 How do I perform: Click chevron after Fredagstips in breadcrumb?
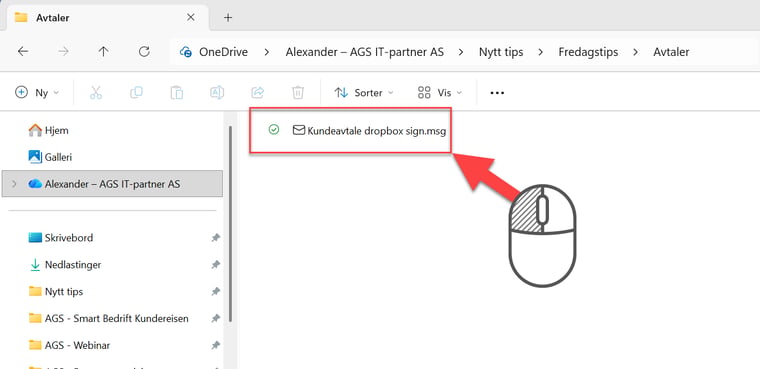coord(635,52)
